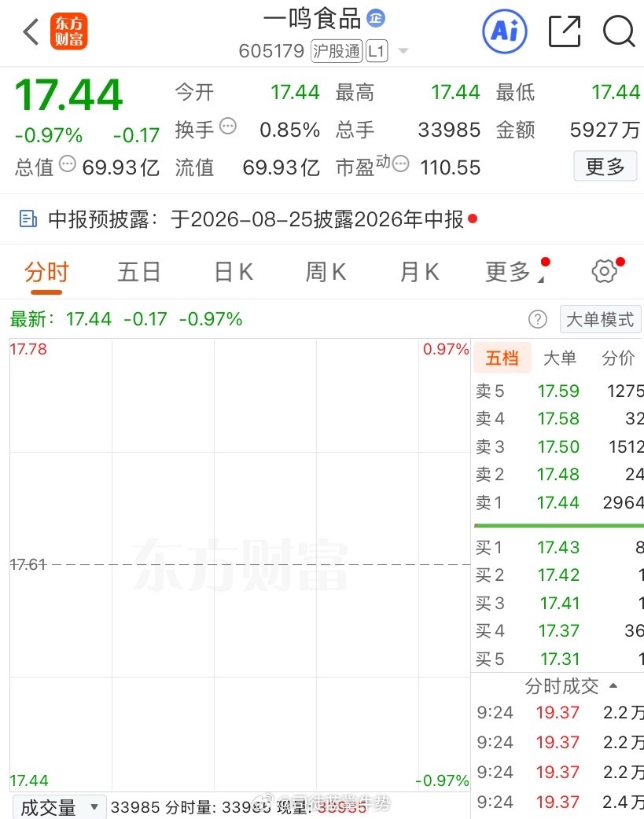Viewport: 644px width, 819px height.
Task: Click the 更多 button in quote header
Action: point(605,166)
